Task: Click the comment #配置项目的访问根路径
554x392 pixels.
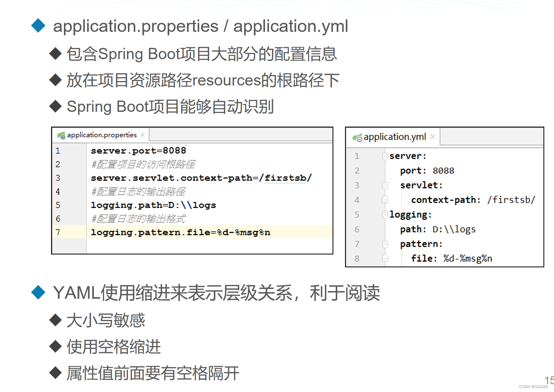Action: 143,164
